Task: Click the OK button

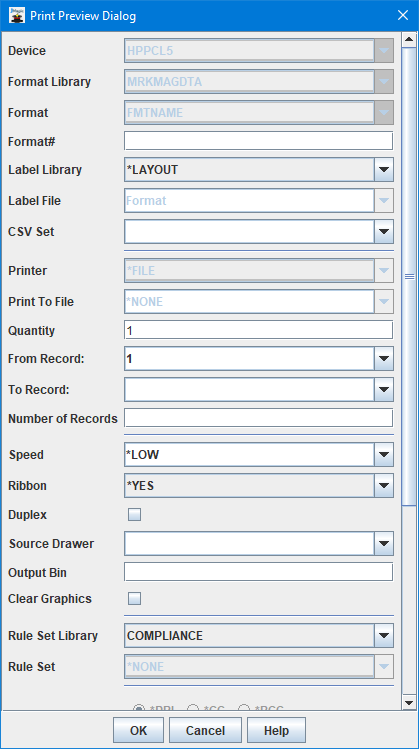Action: pos(139,730)
